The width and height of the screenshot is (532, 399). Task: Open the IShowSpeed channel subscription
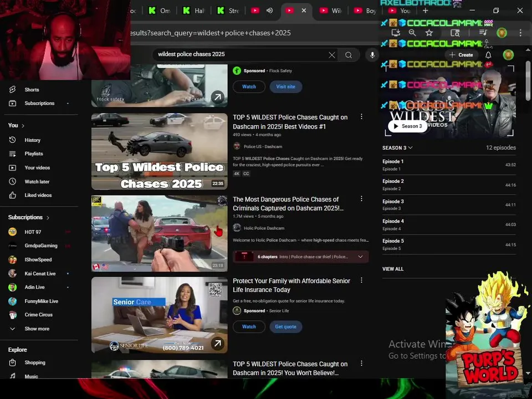38,259
